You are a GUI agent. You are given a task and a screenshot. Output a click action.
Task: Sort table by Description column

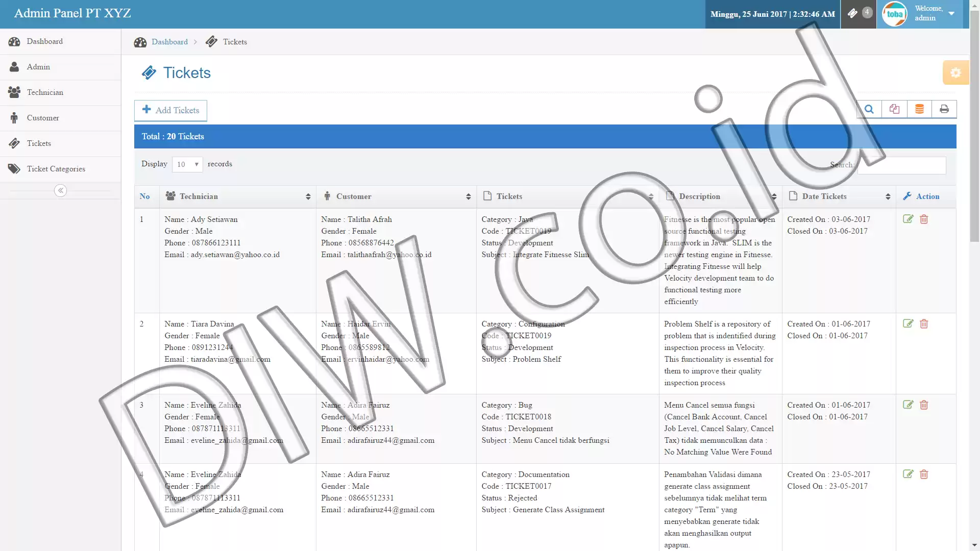[x=721, y=196]
